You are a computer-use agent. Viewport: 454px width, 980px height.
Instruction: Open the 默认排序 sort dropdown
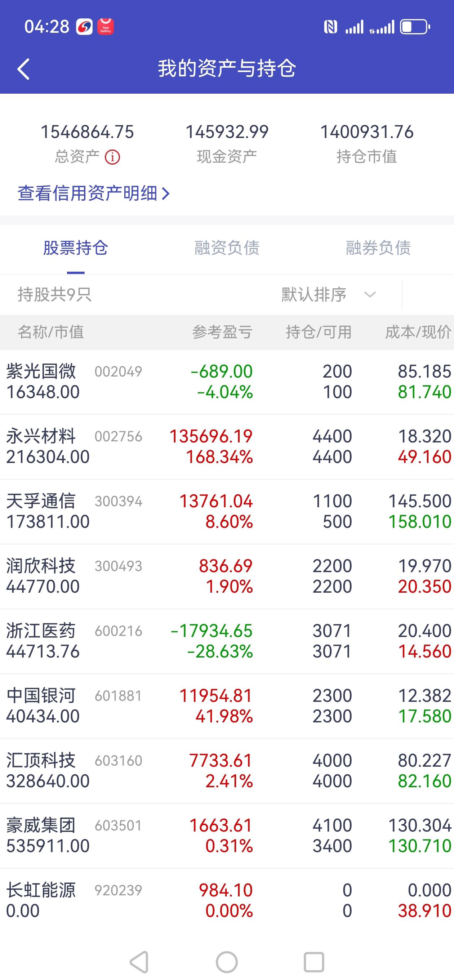click(329, 294)
